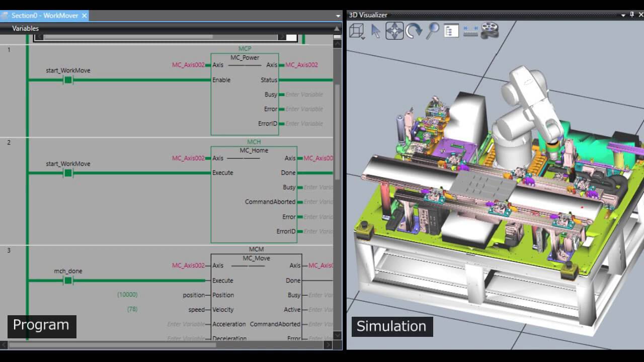Select the MC_Power function block title
644x362 pixels.
click(245, 57)
